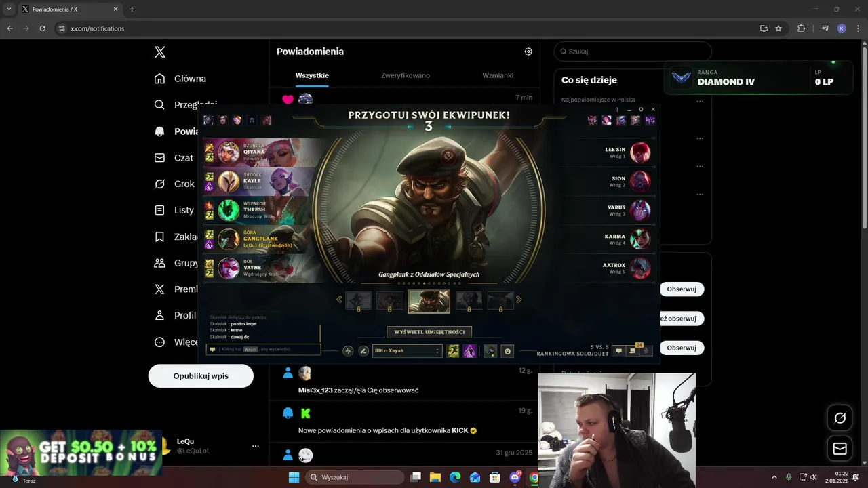Open the ward skin selector icon

click(490, 351)
